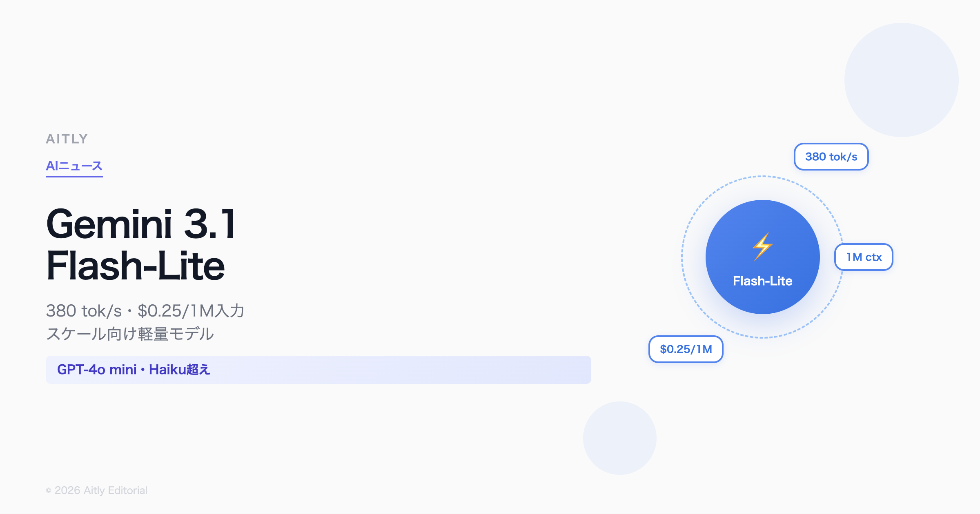Open the AIニュース category link
The image size is (980, 514).
(x=74, y=166)
